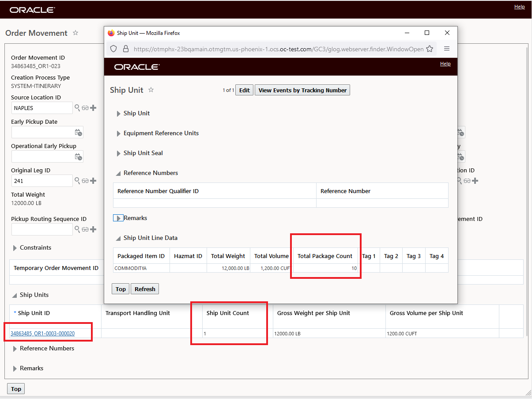Click the 12,000.00 LB total weight cell
532x399 pixels.
tap(228, 268)
